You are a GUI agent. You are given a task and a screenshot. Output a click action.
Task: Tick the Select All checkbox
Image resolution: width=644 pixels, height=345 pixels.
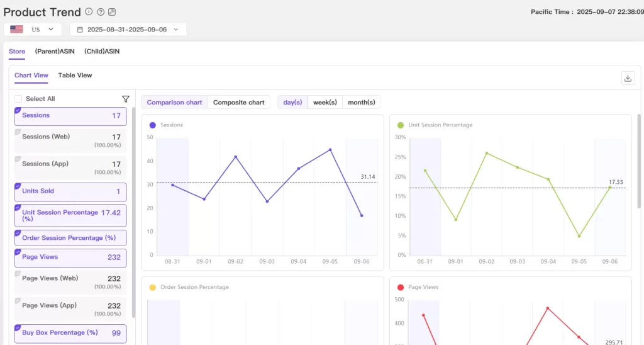[18, 99]
